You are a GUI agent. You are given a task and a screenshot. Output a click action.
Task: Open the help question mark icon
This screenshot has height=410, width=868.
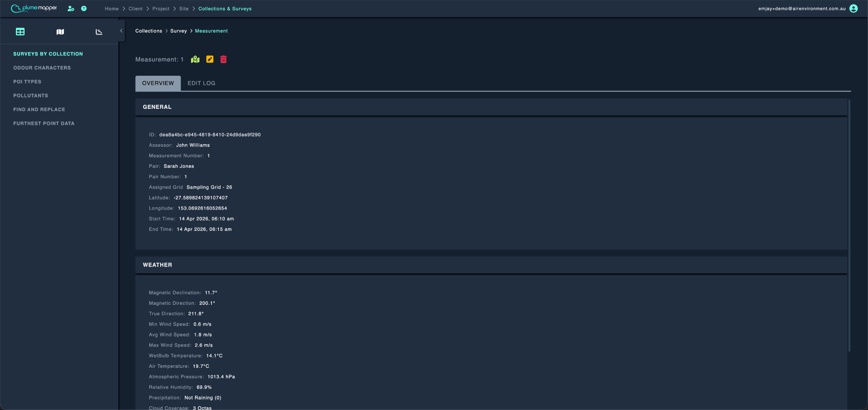(84, 9)
